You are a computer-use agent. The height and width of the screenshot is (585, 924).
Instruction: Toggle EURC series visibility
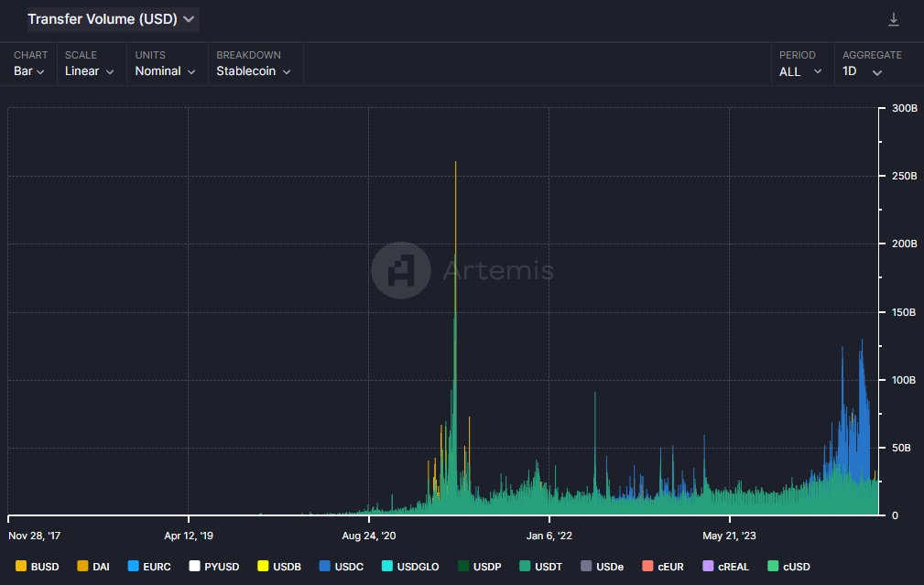pyautogui.click(x=148, y=567)
